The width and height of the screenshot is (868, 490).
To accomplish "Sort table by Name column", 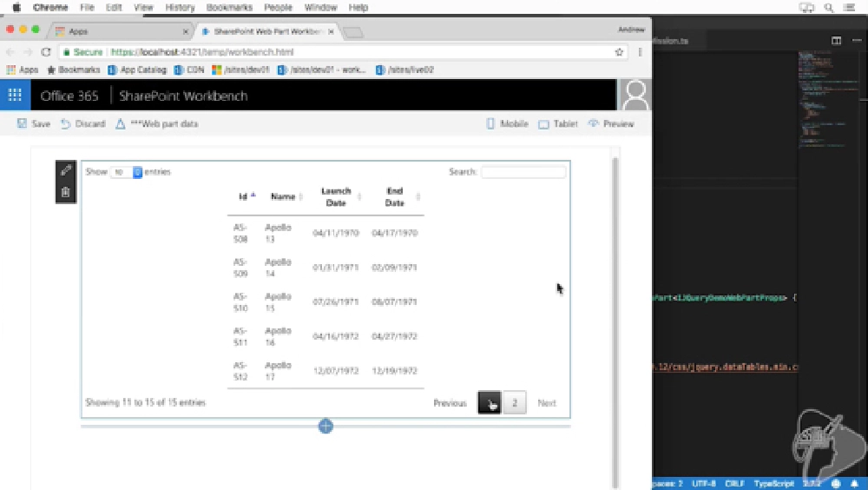I will (x=286, y=196).
